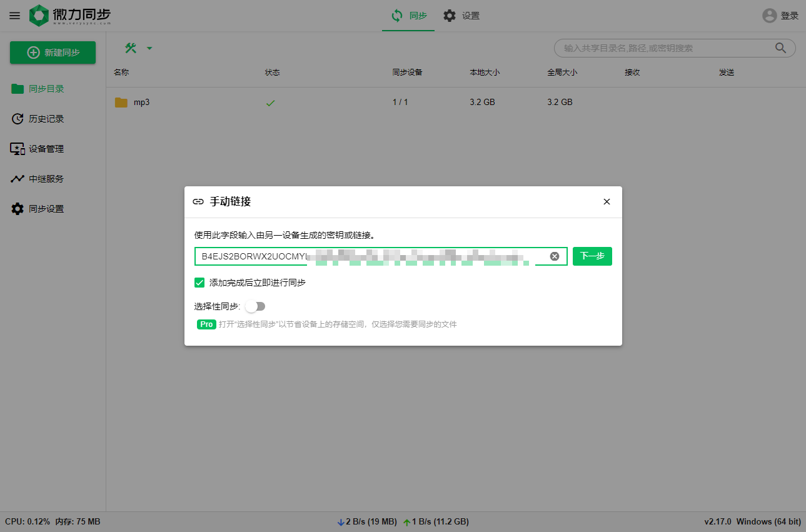Close the 手动链接 dialog
This screenshot has width=806, height=532.
pyautogui.click(x=607, y=202)
